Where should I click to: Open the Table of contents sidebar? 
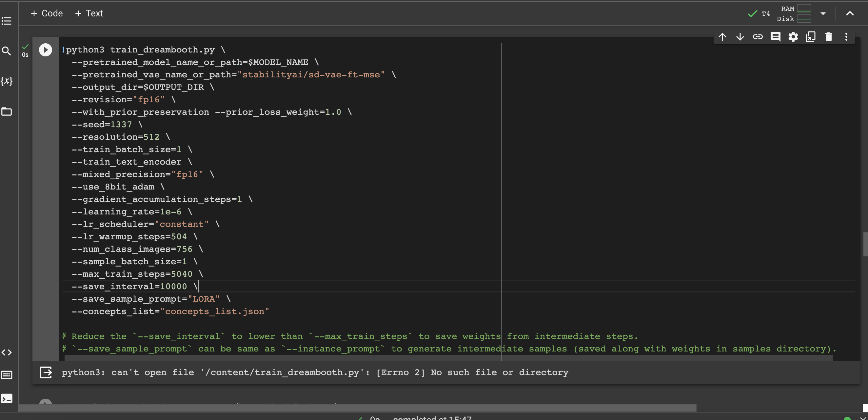click(7, 21)
